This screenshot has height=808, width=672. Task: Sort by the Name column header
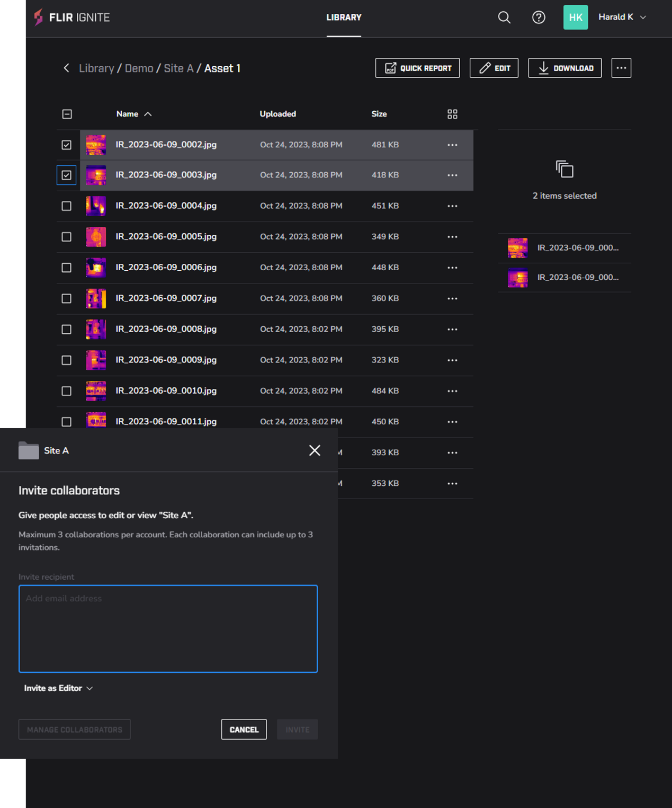pyautogui.click(x=128, y=114)
